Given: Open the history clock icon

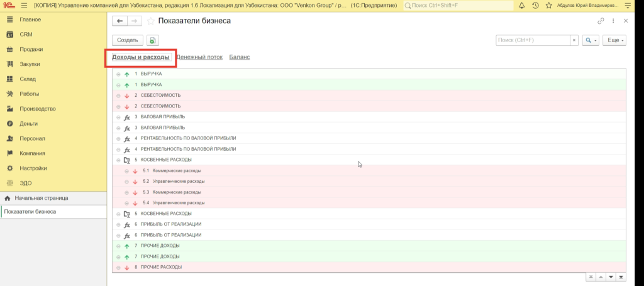Looking at the screenshot, I should [x=535, y=5].
